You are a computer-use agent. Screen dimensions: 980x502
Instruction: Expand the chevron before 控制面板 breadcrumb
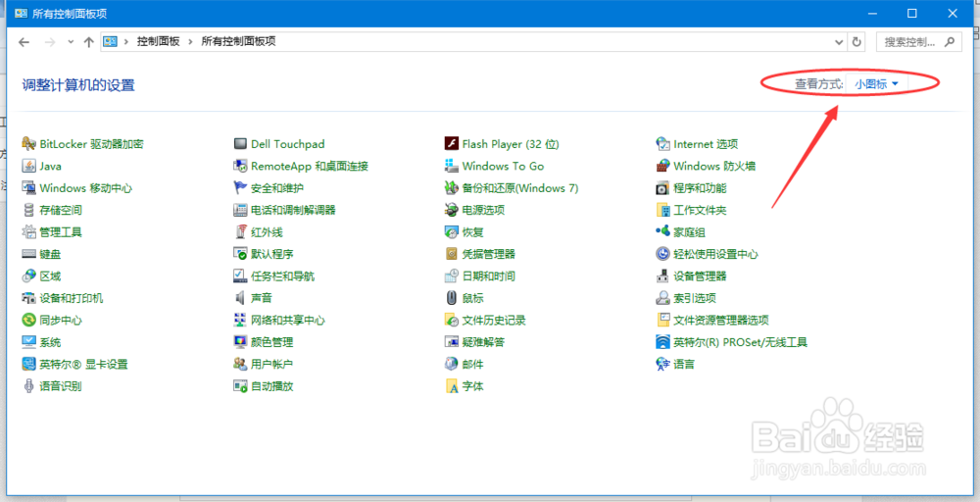(x=126, y=42)
